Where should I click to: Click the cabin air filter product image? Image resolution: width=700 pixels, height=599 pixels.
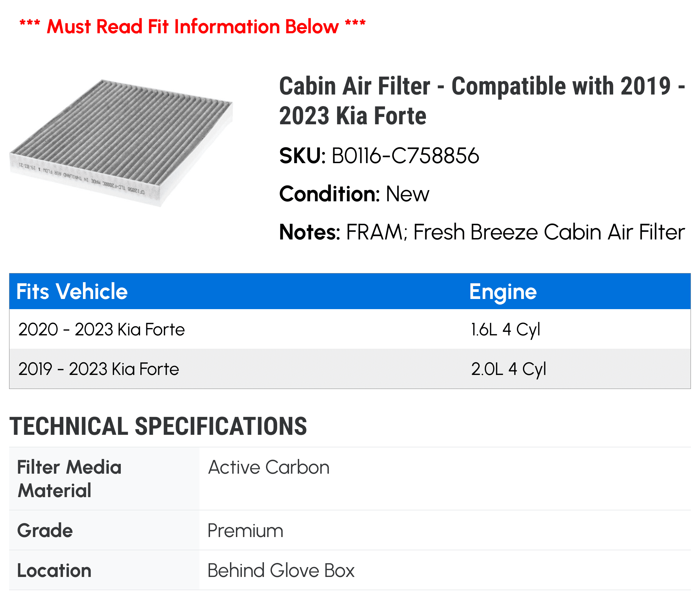pyautogui.click(x=121, y=143)
